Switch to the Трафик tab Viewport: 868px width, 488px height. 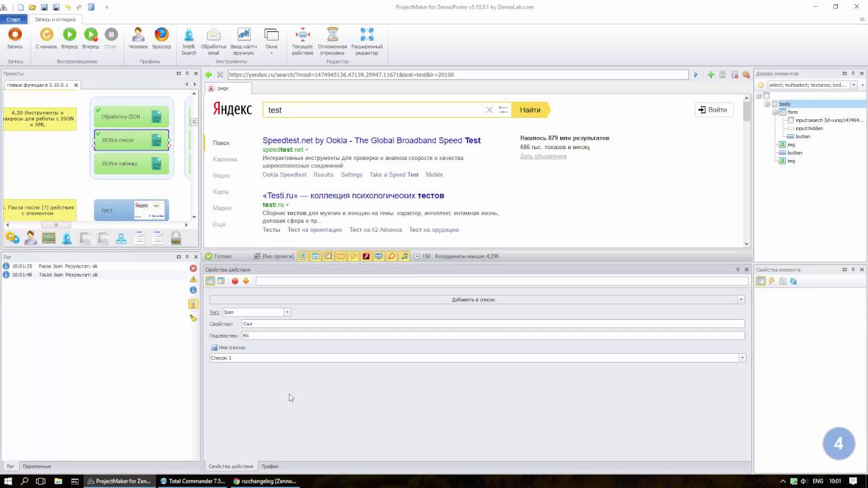click(270, 466)
